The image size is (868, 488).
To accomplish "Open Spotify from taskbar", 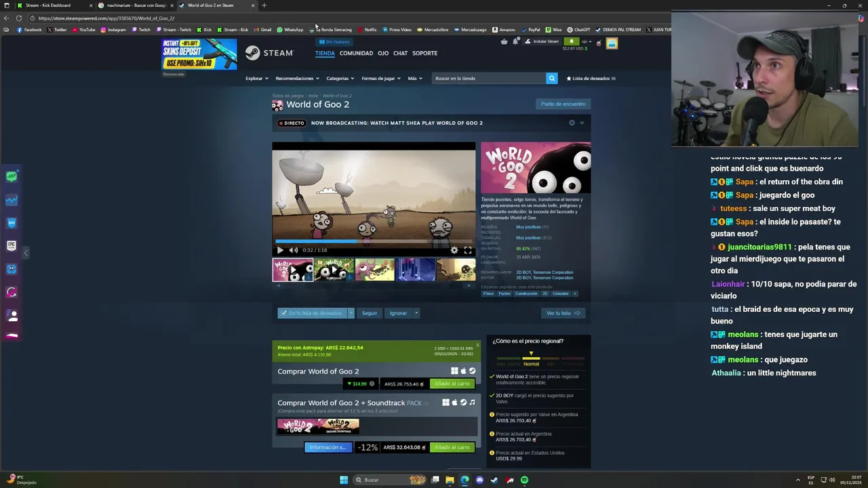I will [524, 480].
